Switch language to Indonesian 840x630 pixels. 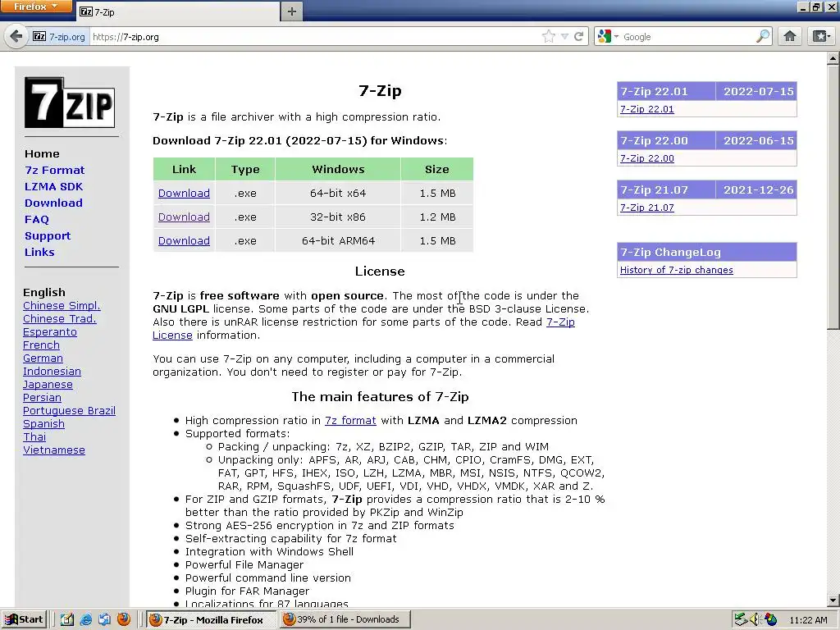[52, 372]
